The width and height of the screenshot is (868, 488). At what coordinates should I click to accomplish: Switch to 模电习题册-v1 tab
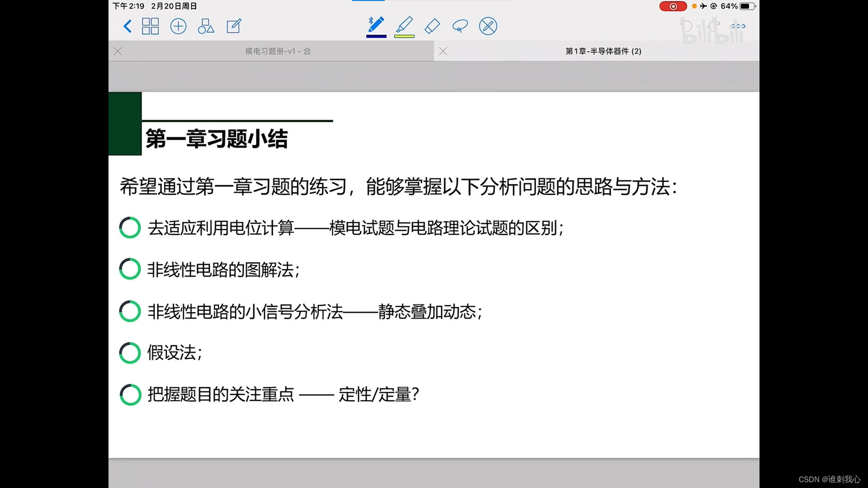point(278,51)
